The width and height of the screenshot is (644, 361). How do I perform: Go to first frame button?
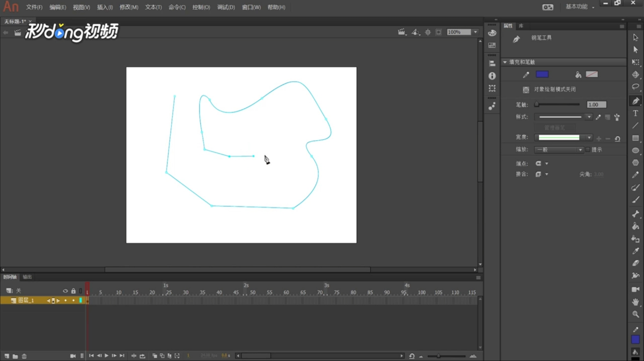pyautogui.click(x=91, y=356)
